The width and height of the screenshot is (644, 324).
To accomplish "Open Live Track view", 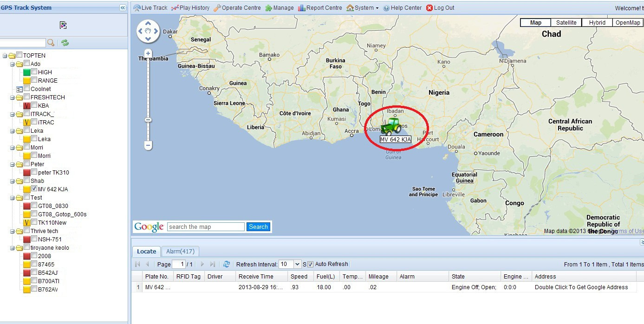I will coord(150,8).
